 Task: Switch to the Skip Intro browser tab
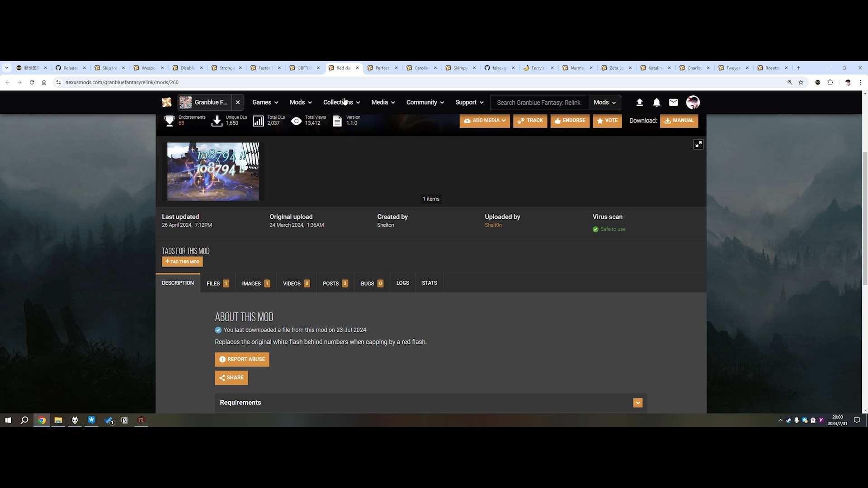pyautogui.click(x=109, y=68)
